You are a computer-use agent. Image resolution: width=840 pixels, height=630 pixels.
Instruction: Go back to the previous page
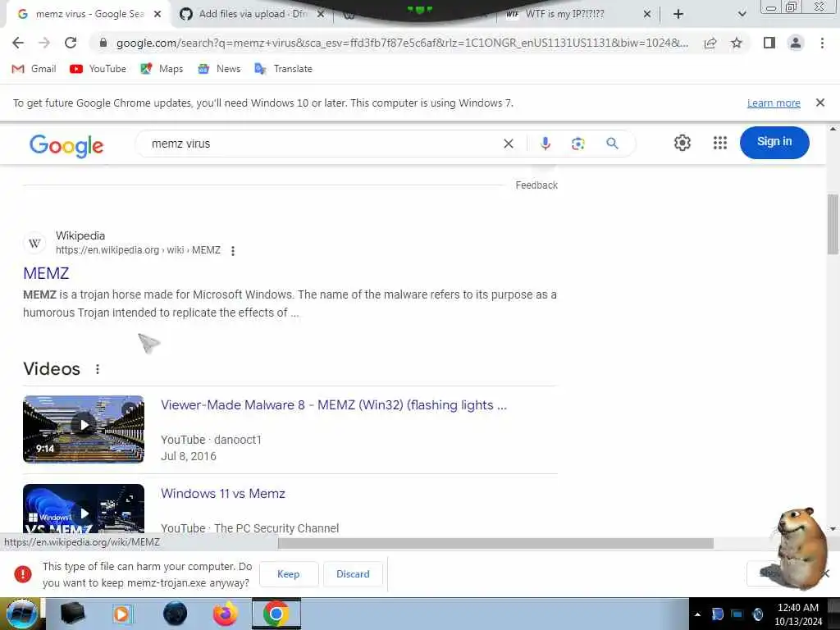tap(18, 43)
